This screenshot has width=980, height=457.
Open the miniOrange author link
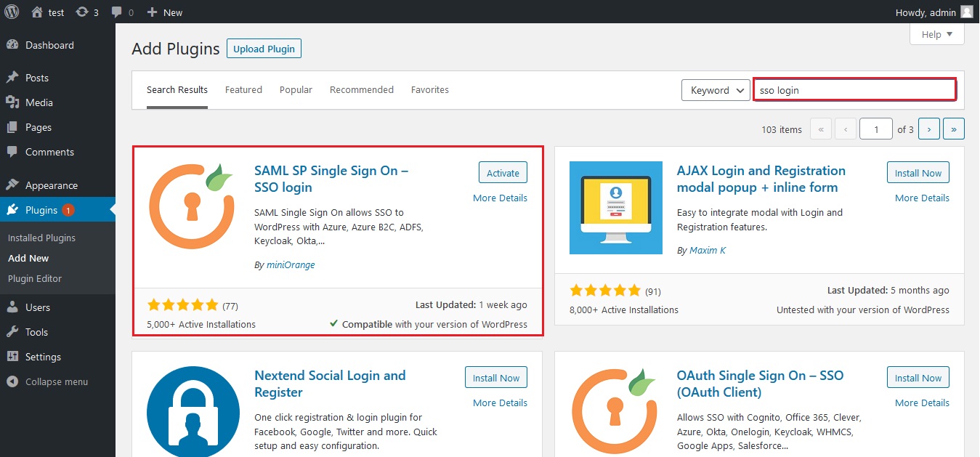pos(291,264)
